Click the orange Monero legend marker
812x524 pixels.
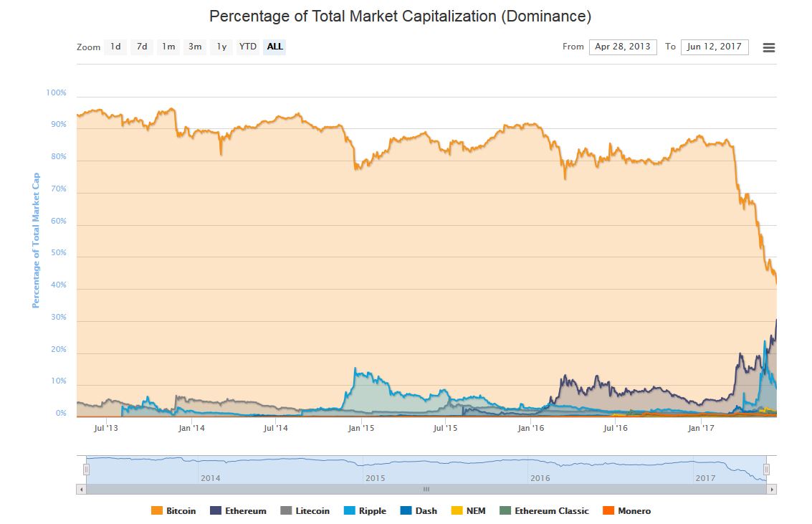[x=607, y=510]
